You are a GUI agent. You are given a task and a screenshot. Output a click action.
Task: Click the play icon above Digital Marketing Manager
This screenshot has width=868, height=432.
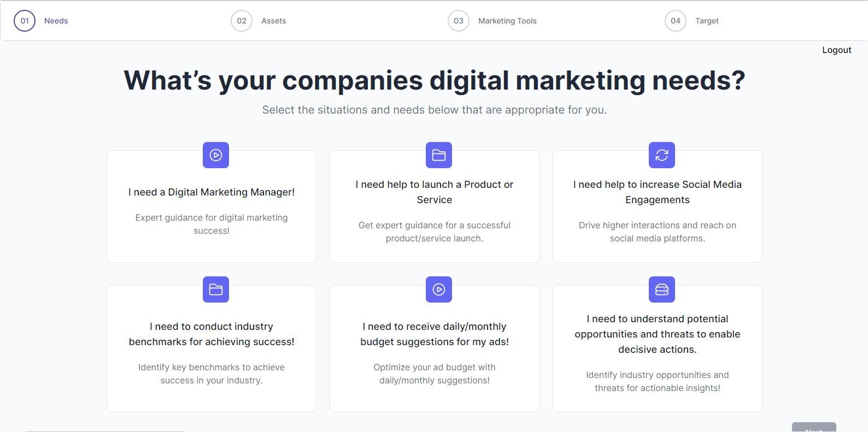click(x=216, y=155)
